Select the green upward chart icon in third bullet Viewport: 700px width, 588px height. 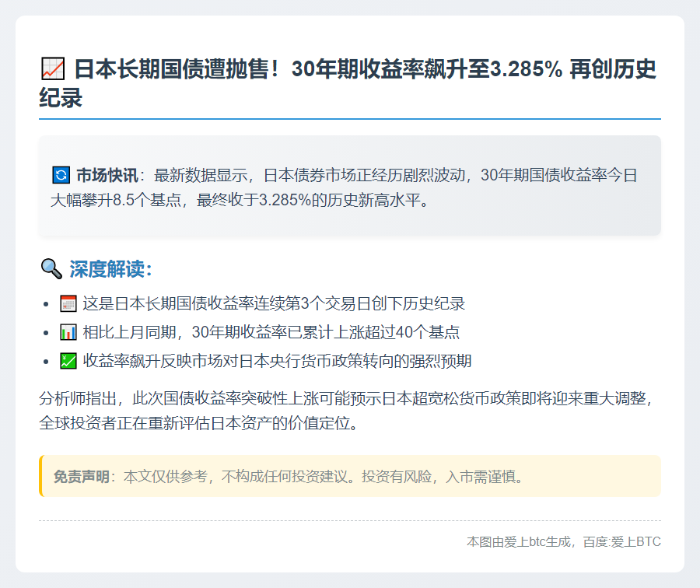coord(68,361)
